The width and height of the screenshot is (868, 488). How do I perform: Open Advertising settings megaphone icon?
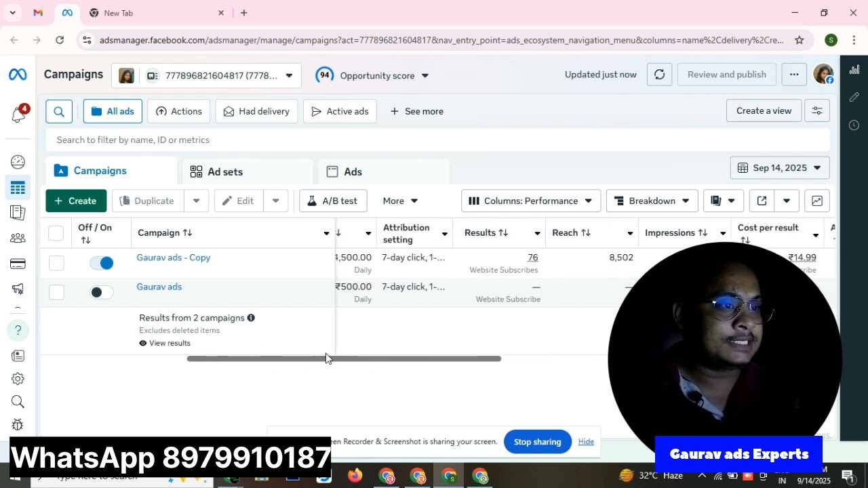(x=18, y=289)
